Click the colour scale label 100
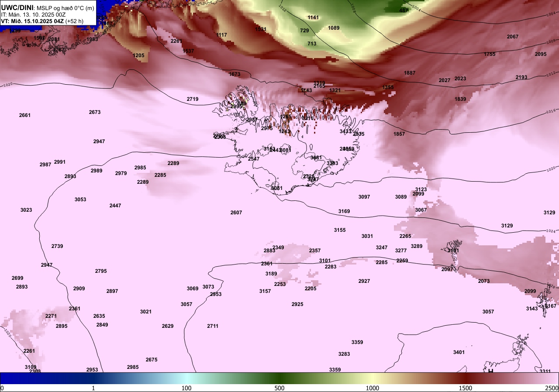 186,388
